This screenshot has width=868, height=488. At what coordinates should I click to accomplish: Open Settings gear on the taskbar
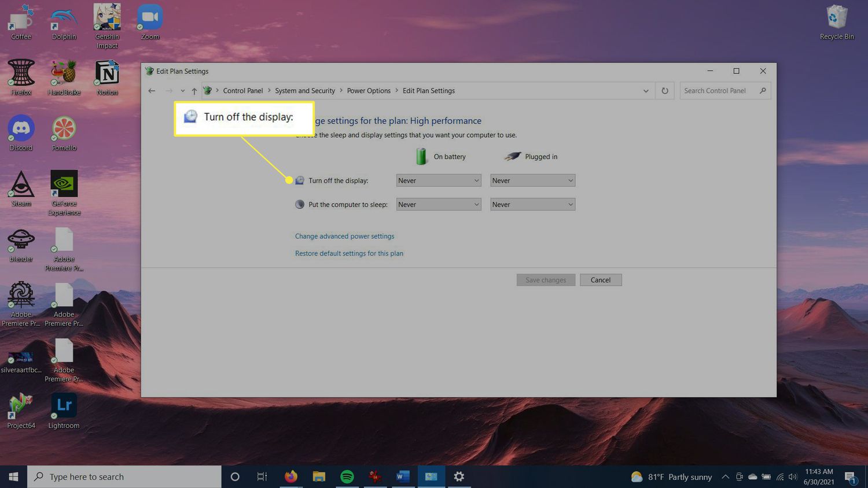[x=459, y=476]
